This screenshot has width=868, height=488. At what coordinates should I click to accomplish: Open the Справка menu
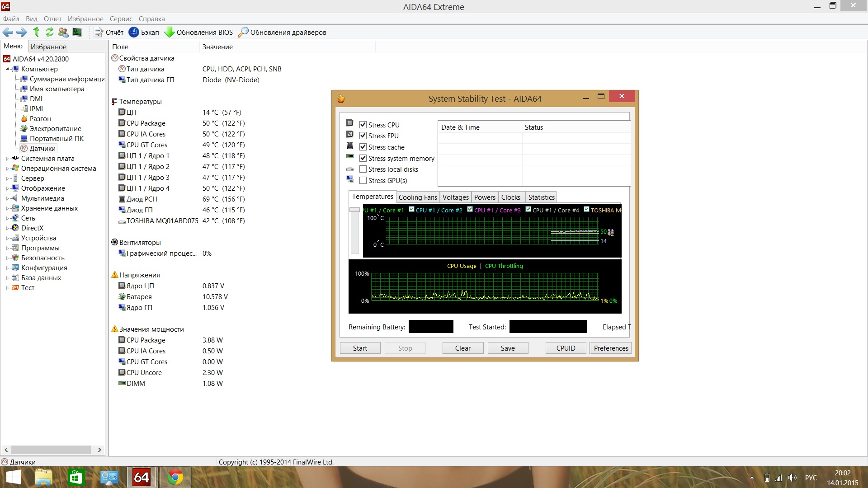[x=151, y=19]
